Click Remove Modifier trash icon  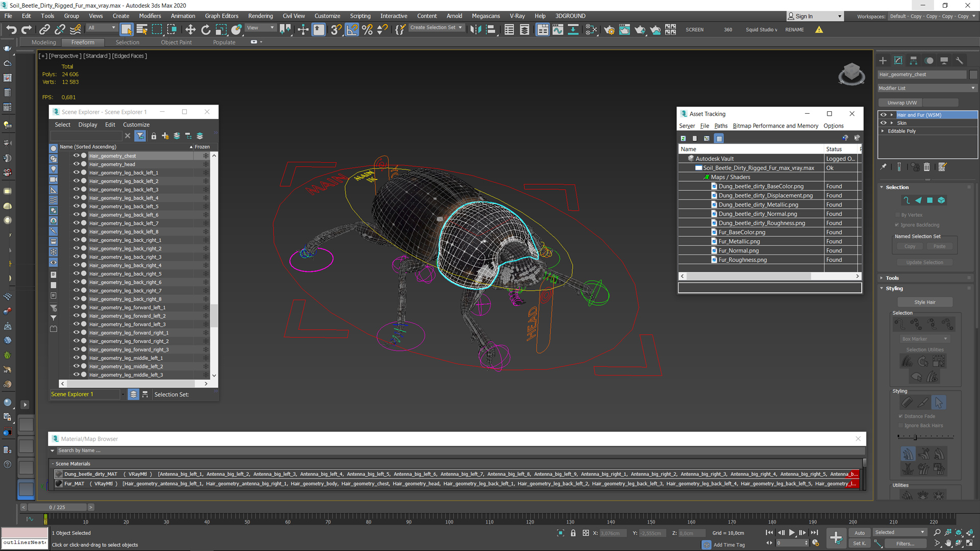(927, 167)
